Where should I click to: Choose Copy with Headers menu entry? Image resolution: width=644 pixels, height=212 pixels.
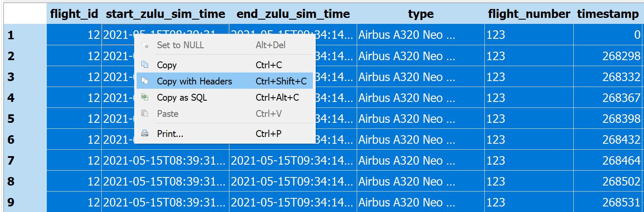[195, 81]
